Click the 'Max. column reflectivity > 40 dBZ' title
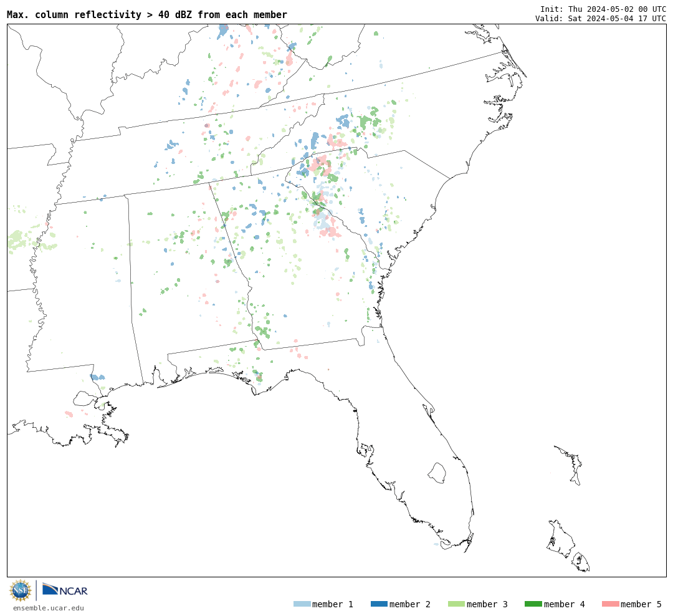The width and height of the screenshot is (673, 616). 147,14
